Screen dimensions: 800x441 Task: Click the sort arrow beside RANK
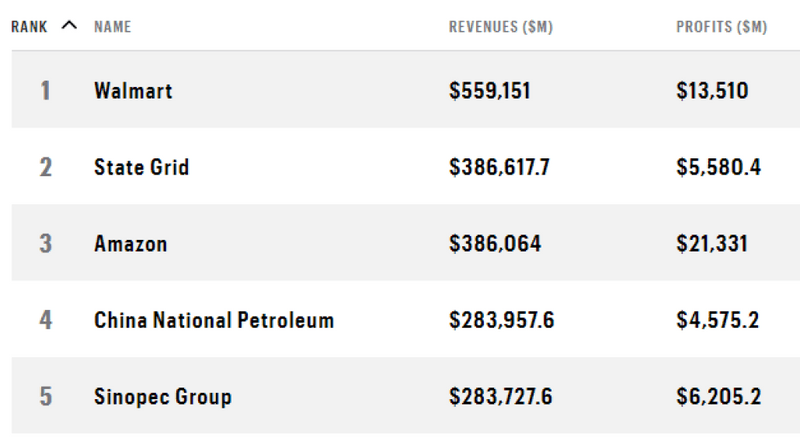click(x=68, y=27)
